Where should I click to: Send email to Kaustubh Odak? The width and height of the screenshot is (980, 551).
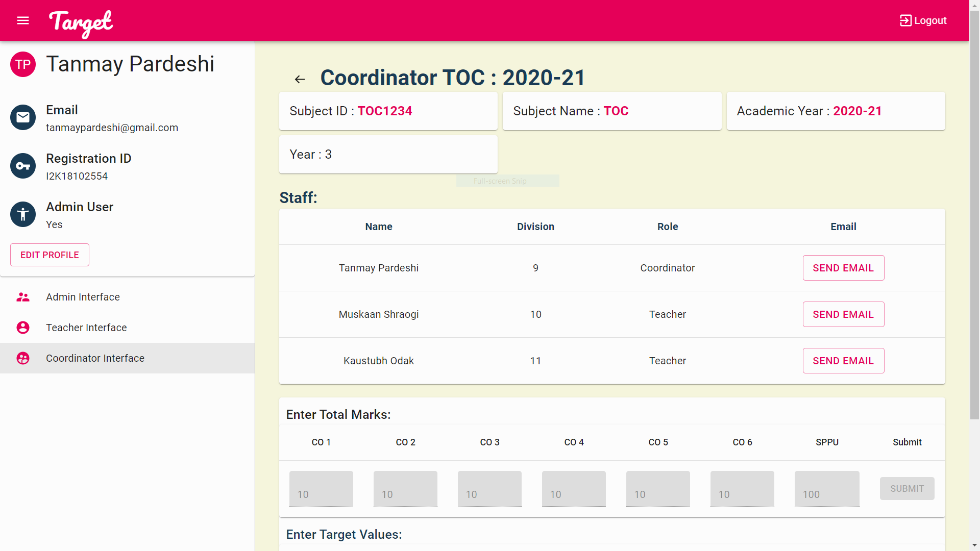point(843,361)
